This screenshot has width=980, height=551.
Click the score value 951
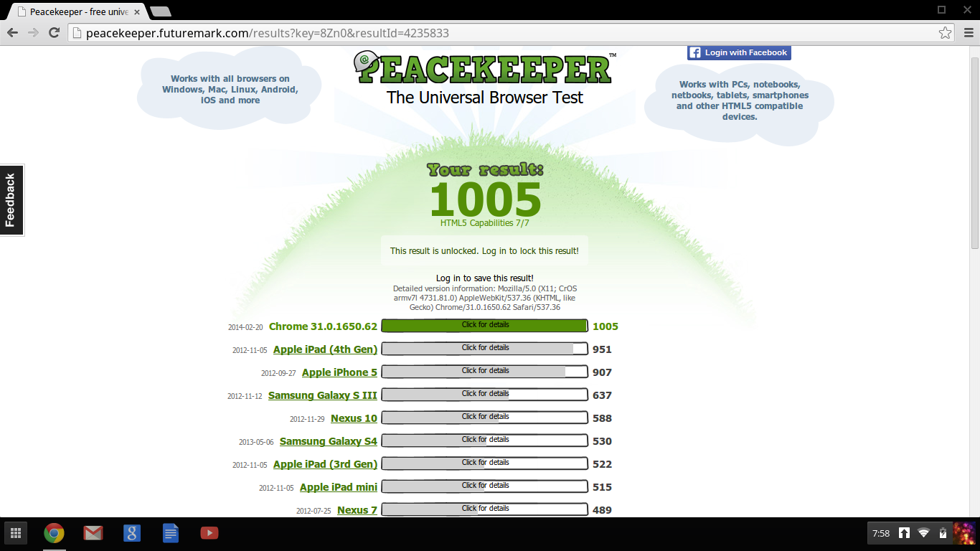click(x=602, y=349)
